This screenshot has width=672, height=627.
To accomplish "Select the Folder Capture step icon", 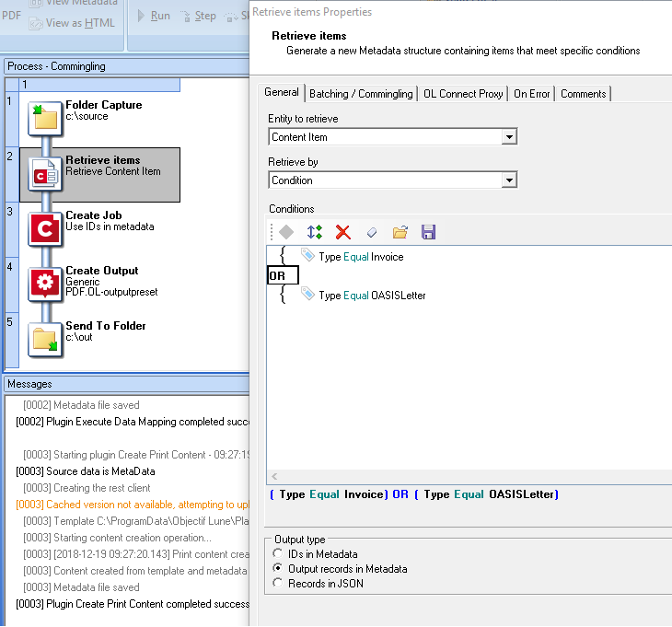I will 45,118.
